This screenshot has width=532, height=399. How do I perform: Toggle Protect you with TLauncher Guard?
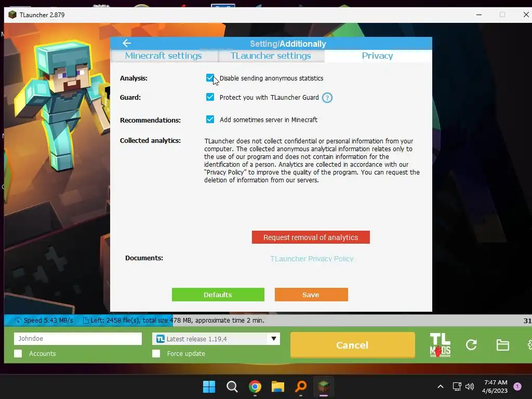click(210, 97)
